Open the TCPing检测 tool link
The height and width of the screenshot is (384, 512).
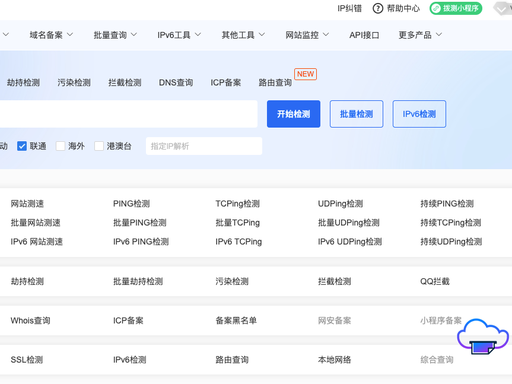click(237, 204)
